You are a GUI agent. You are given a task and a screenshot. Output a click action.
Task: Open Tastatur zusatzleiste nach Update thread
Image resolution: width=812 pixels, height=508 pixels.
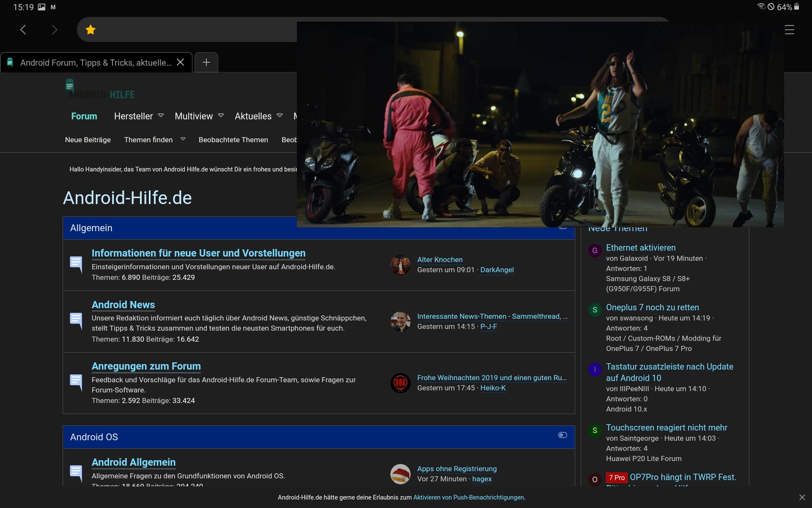pos(669,372)
